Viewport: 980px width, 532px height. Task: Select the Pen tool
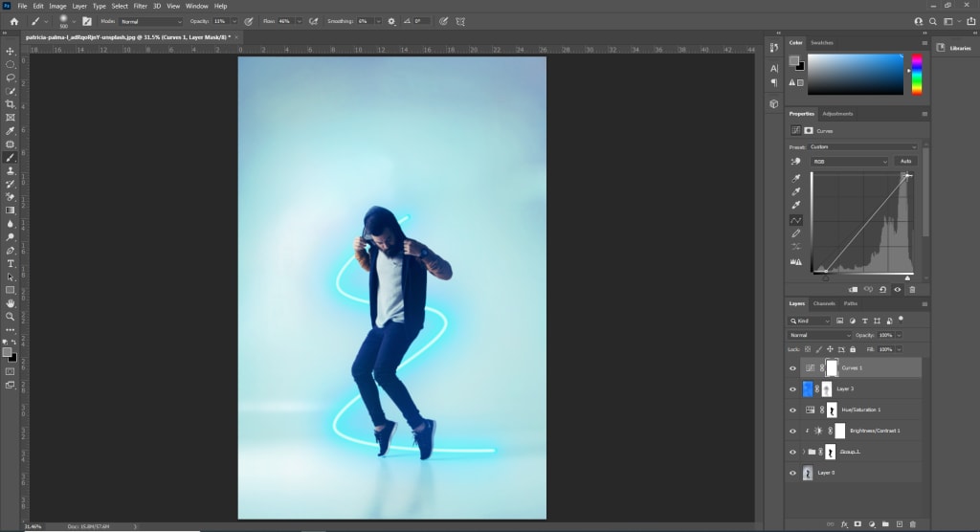[x=10, y=250]
